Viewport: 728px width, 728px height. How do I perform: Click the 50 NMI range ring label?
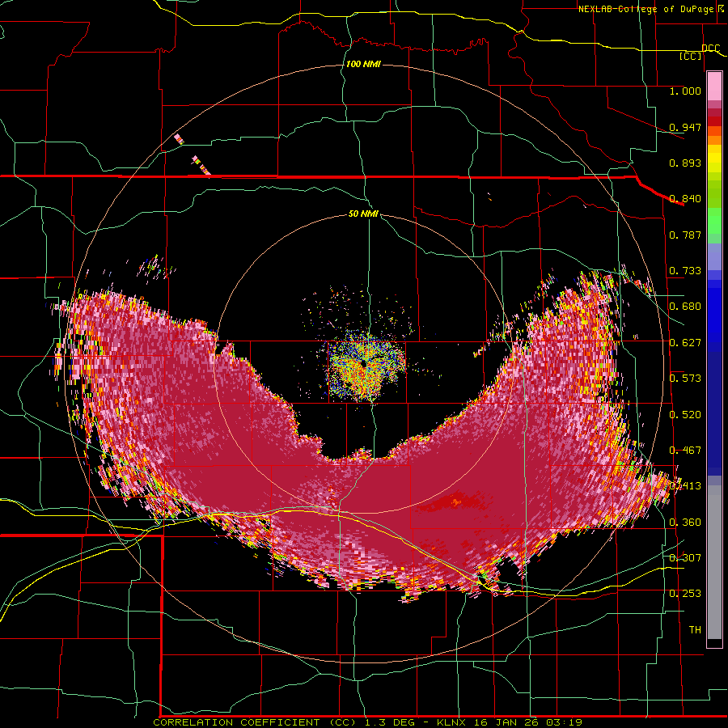tap(363, 214)
